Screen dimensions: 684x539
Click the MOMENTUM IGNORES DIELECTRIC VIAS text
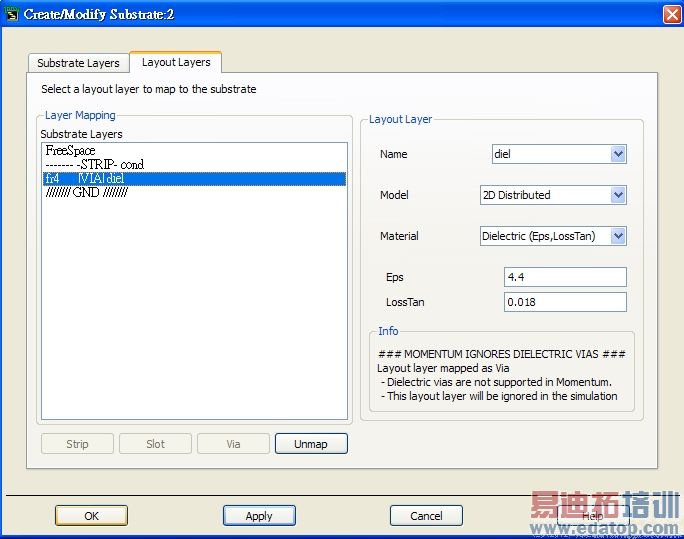tap(502, 354)
